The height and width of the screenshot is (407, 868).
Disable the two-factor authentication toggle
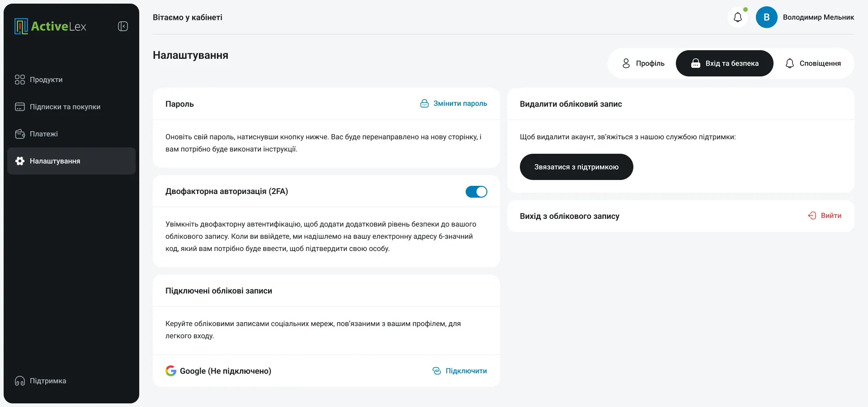pyautogui.click(x=476, y=192)
